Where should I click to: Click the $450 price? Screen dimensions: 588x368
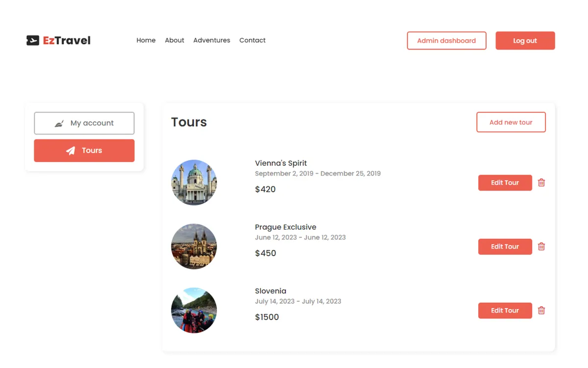[x=266, y=253]
